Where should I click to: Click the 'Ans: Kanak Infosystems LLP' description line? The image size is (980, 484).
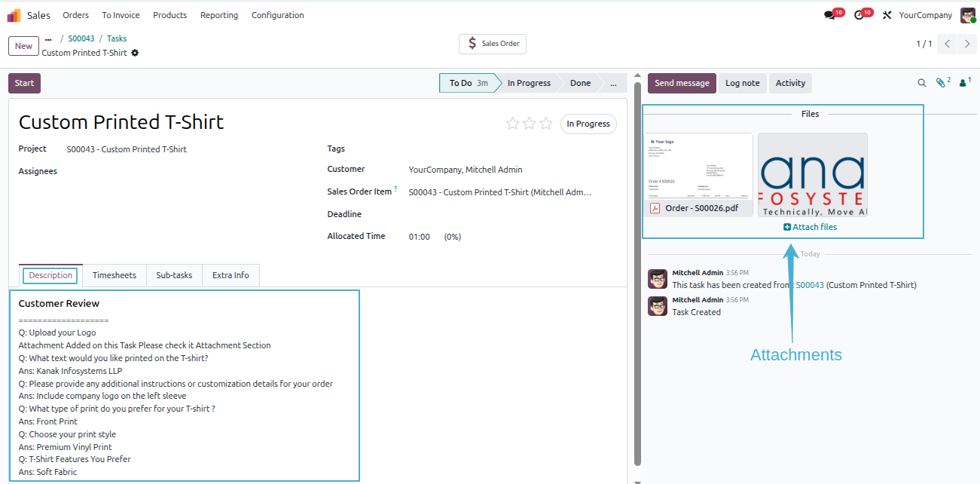pos(70,371)
